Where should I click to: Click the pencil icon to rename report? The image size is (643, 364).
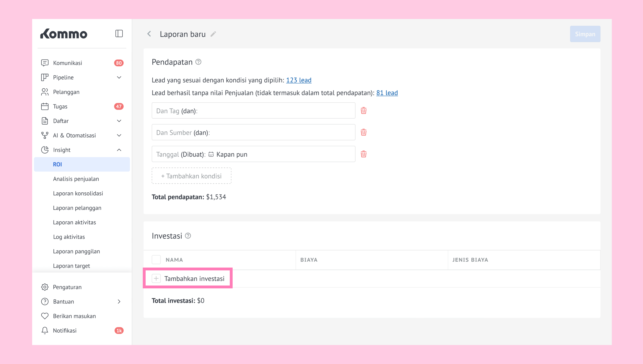[x=213, y=34]
